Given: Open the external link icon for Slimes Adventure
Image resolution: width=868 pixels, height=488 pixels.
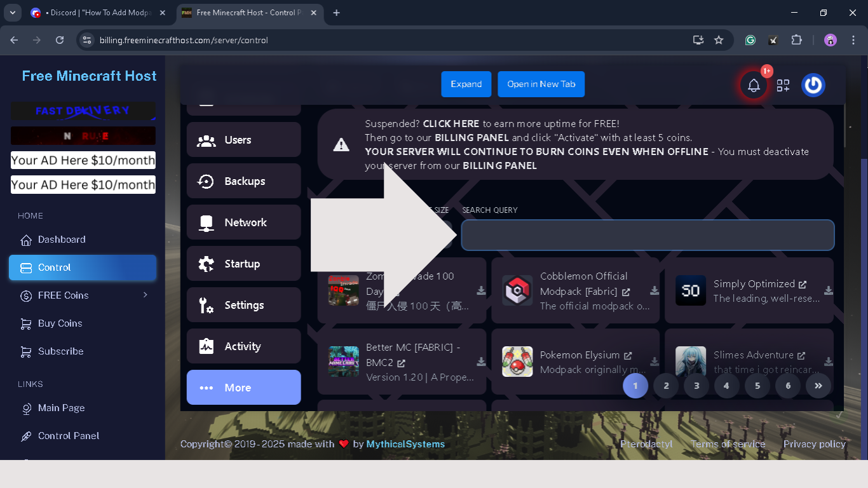Looking at the screenshot, I should click(801, 356).
